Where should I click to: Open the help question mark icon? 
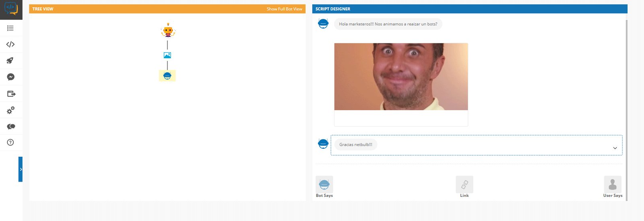point(10,142)
